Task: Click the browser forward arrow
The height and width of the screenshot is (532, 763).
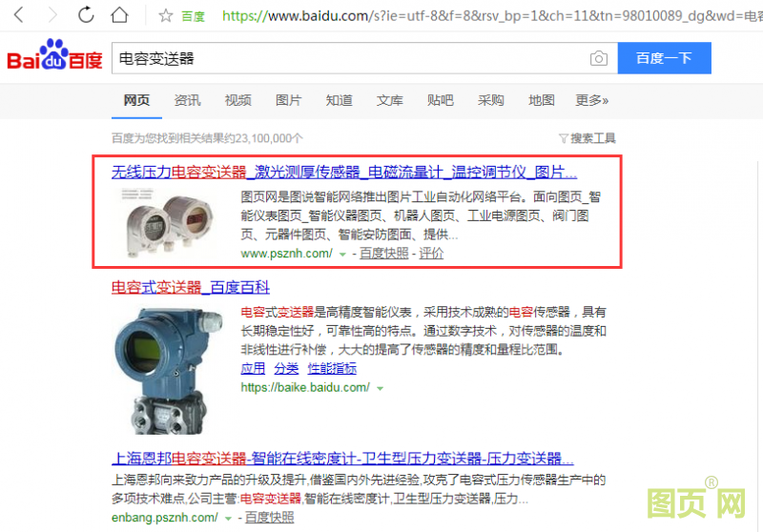Action: click(52, 15)
